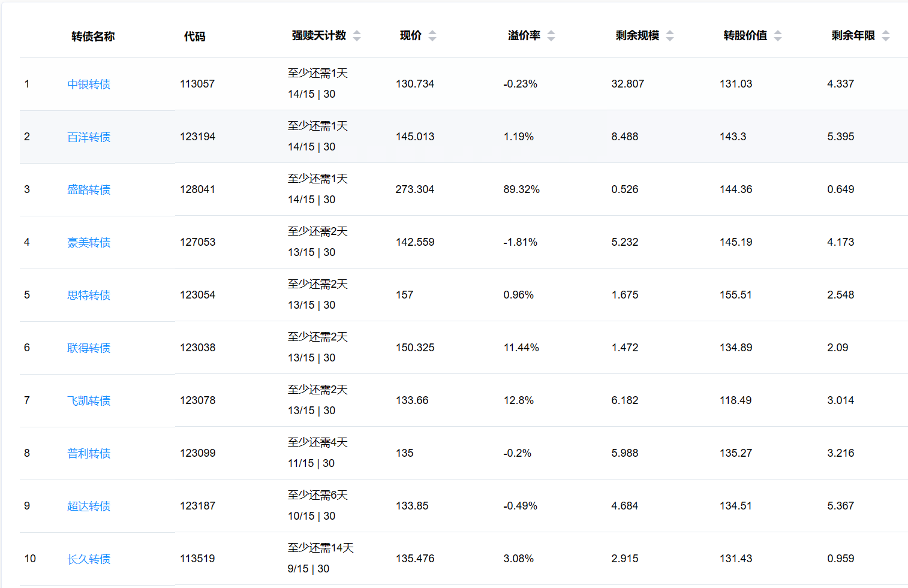Viewport: 908px width, 588px height.
Task: Open the 长久转债 link
Action: (89, 559)
